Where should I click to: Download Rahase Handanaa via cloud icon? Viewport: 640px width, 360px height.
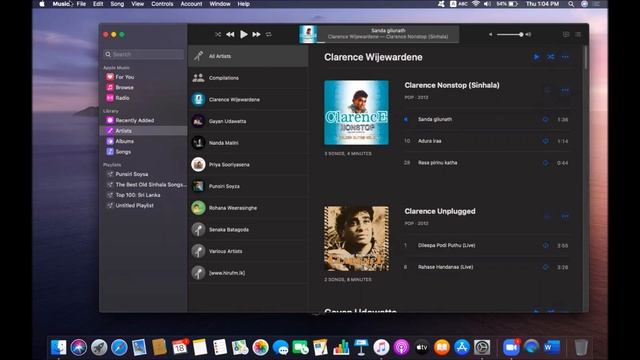(545, 267)
